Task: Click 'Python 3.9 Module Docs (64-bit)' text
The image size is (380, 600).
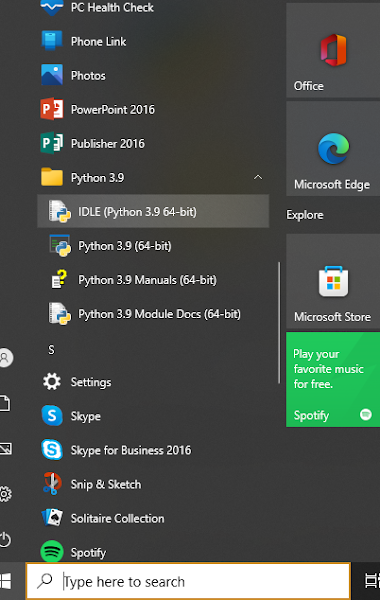Action: (x=160, y=314)
